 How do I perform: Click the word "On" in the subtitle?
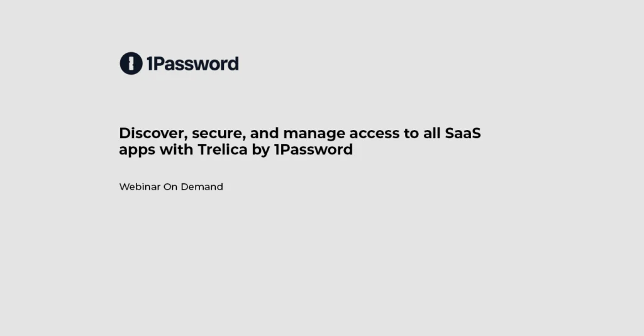(x=170, y=187)
